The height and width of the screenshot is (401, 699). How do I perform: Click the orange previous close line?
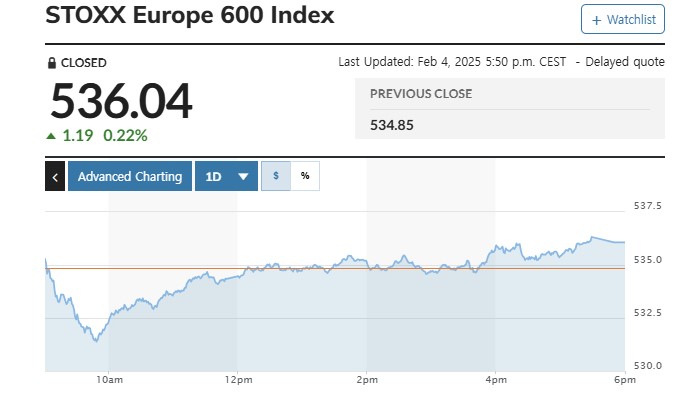tap(300, 268)
